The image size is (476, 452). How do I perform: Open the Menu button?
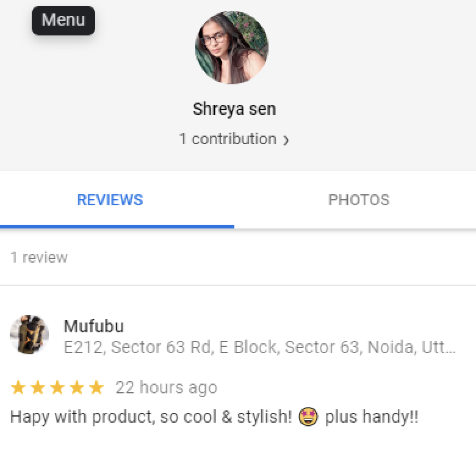point(63,20)
